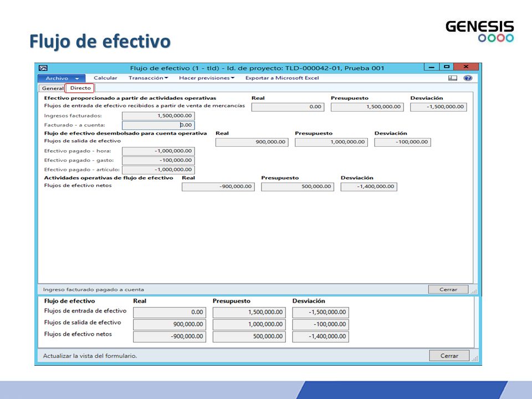532x399 pixels.
Task: Click bottom panel Real field for Flujos de entrada
Action: 170,313
